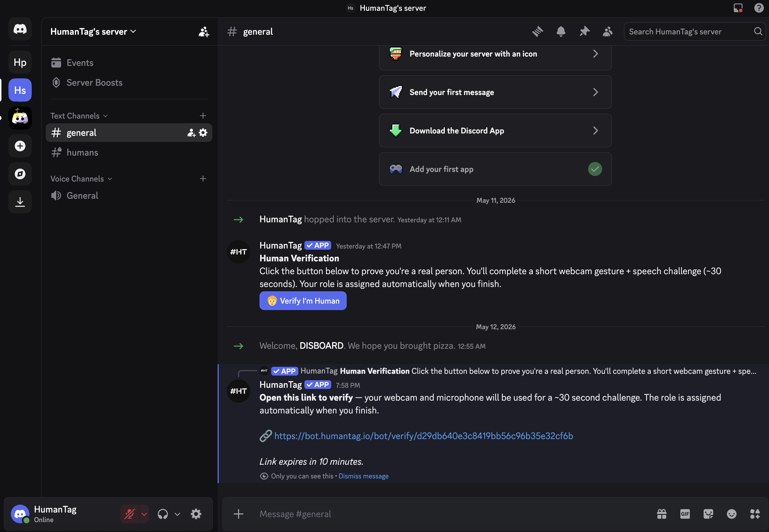
Task: Open HumanTag's server dropdown menu
Action: pyautogui.click(x=93, y=32)
